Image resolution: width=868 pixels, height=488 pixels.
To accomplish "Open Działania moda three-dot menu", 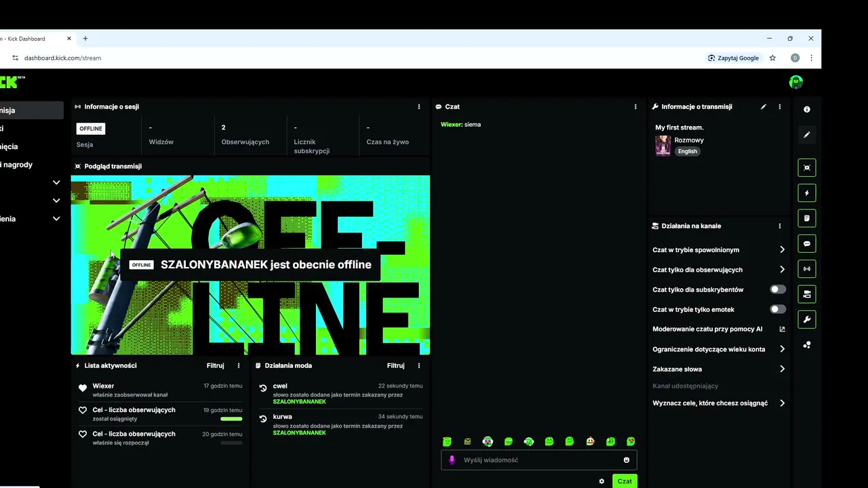I will pos(419,365).
